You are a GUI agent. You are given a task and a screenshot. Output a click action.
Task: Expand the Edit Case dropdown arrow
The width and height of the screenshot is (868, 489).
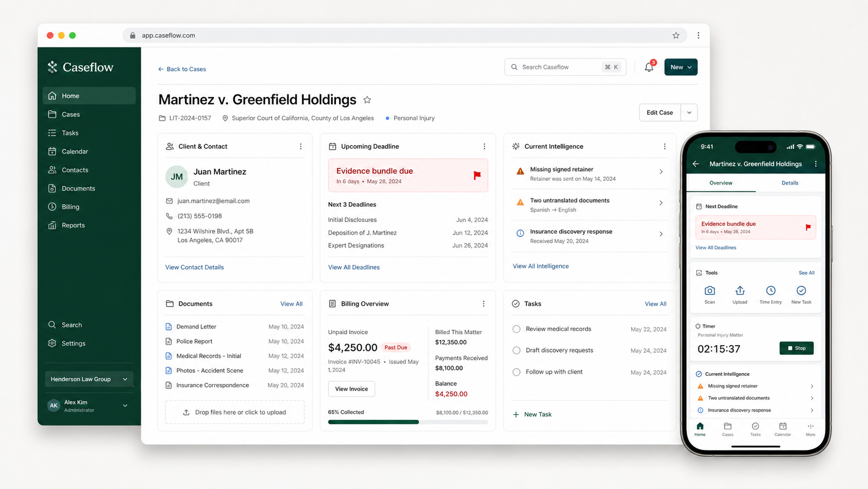click(689, 112)
